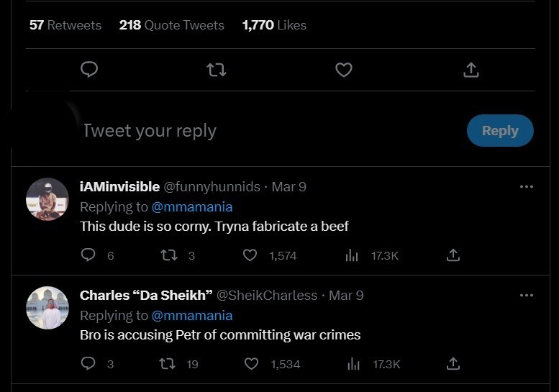
Task: Open more options for iAMinvisible's reply
Action: point(527,187)
